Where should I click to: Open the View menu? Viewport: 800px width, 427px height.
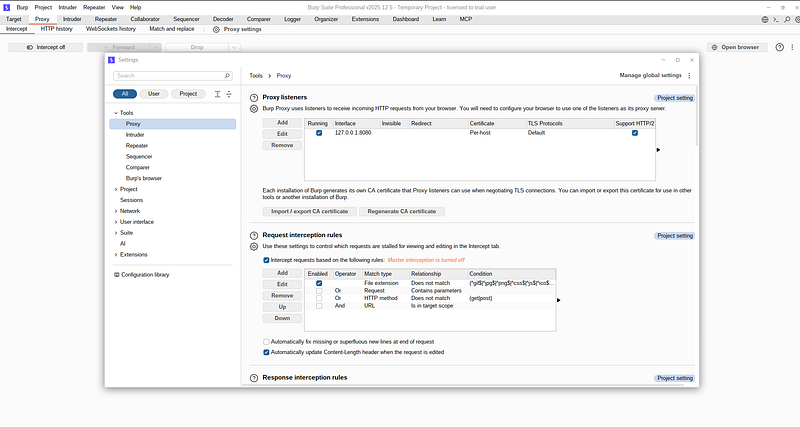(118, 8)
